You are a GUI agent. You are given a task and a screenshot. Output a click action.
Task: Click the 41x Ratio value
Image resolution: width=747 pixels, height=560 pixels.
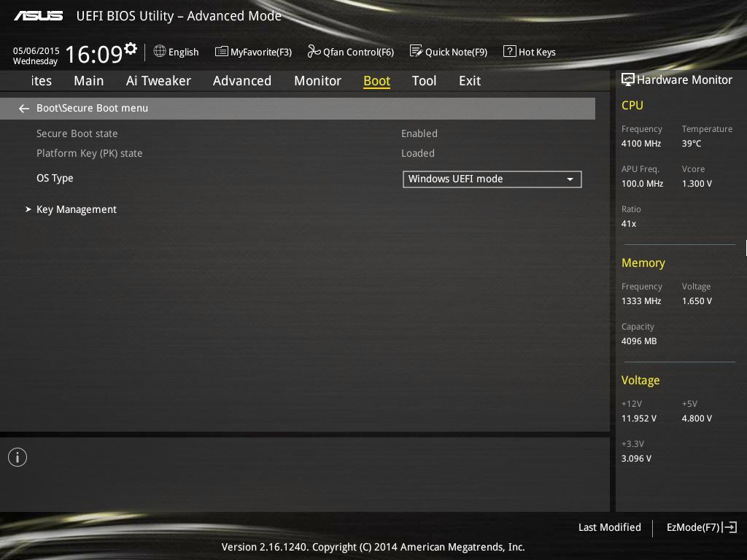pos(628,223)
